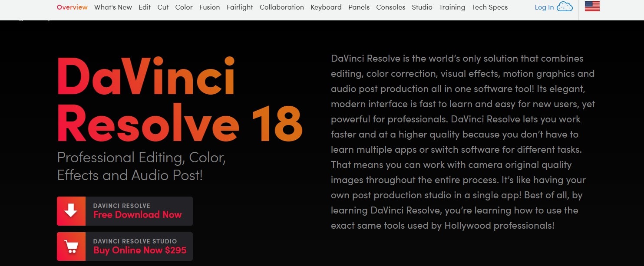Open the Overview tab
The width and height of the screenshot is (644, 266).
coord(72,7)
